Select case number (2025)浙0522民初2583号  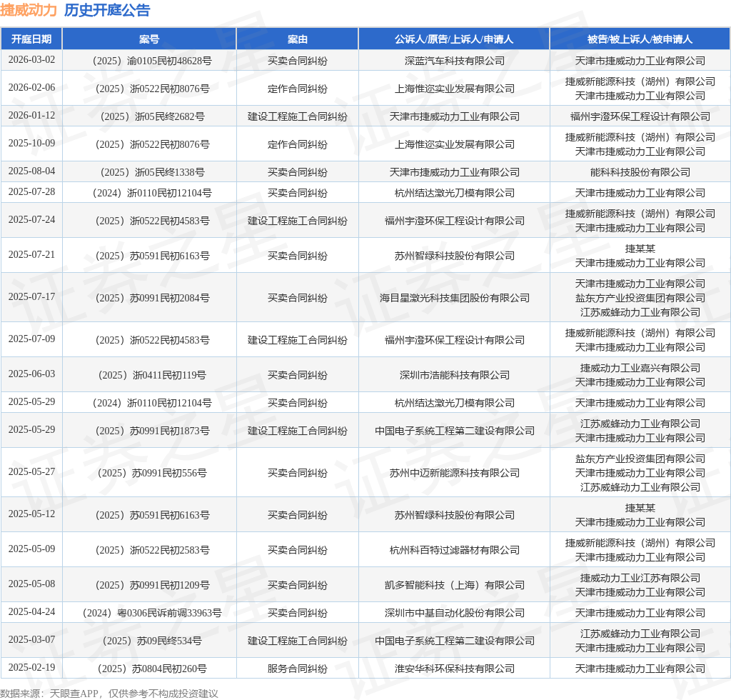tap(153, 550)
